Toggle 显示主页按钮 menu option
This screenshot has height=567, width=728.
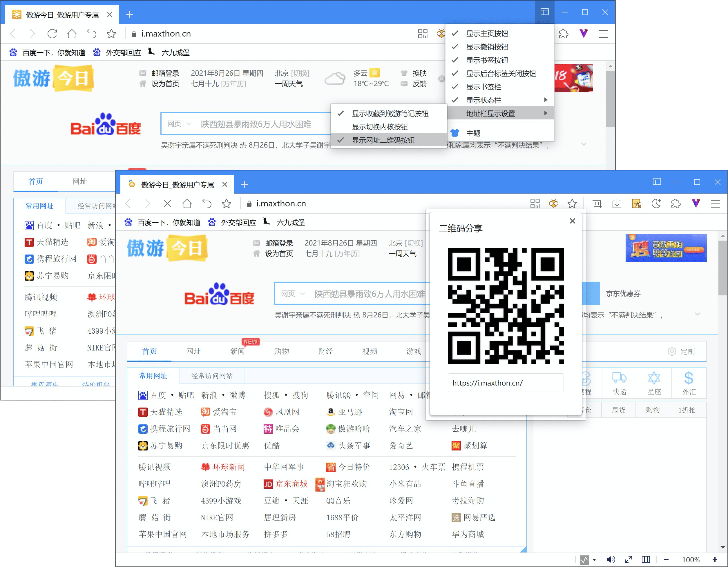pyautogui.click(x=499, y=34)
